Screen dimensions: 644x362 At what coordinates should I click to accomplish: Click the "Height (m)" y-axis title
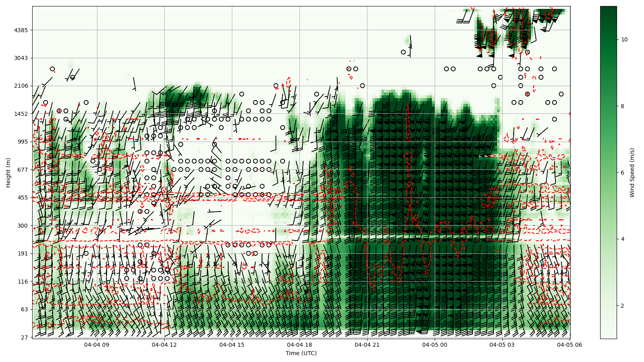pos(8,173)
